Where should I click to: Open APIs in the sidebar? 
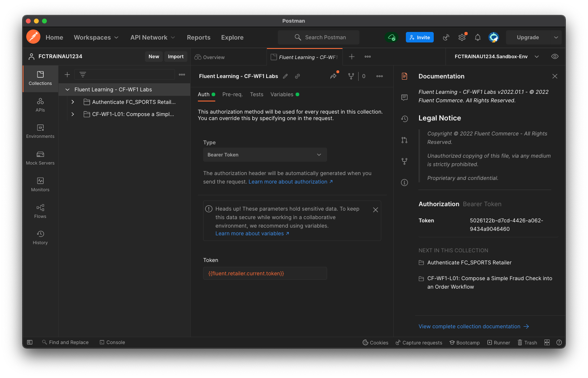coord(40,105)
